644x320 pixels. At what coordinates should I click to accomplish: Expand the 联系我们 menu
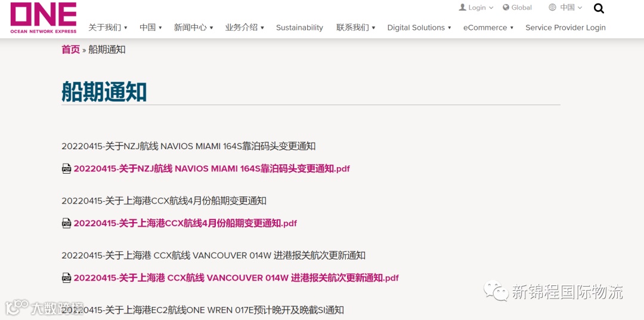(355, 27)
